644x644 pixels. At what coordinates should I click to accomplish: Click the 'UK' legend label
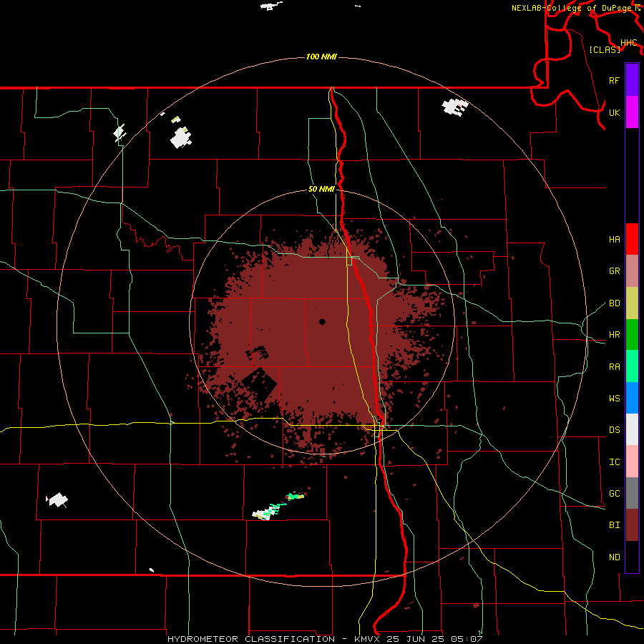pos(614,112)
